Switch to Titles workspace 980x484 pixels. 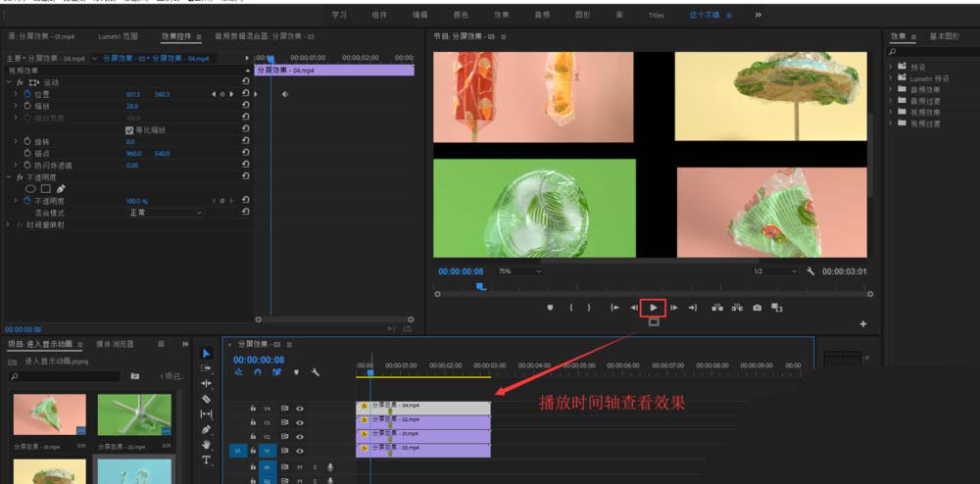657,15
